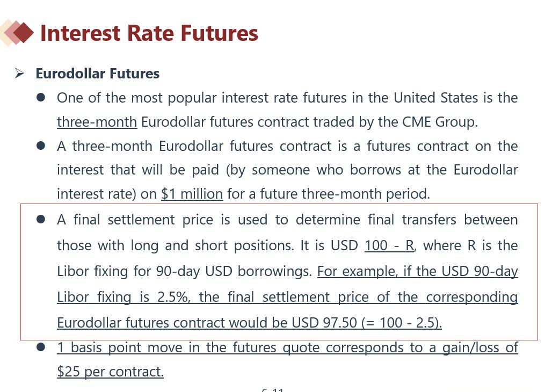The height and width of the screenshot is (392, 552).
Task: Click underlined 'USD 97.50 (= 100 - 2.5)' text
Action: click(366, 323)
